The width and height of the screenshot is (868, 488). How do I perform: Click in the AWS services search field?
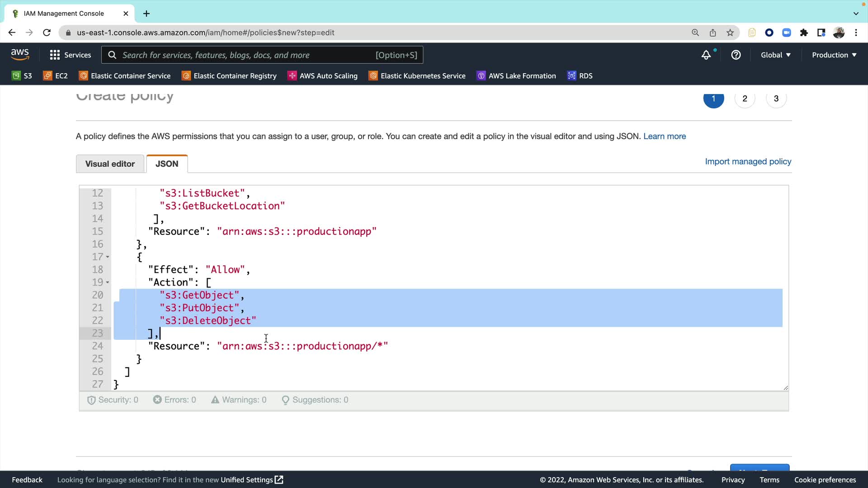(x=249, y=55)
